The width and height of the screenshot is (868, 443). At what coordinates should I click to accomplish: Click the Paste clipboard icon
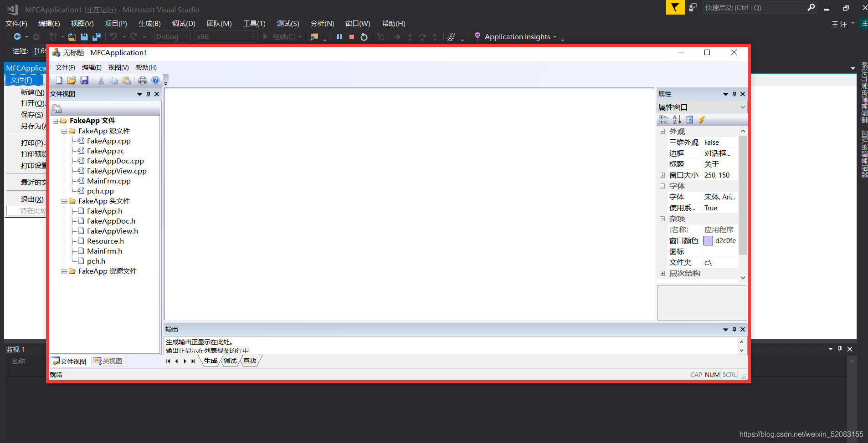point(126,81)
